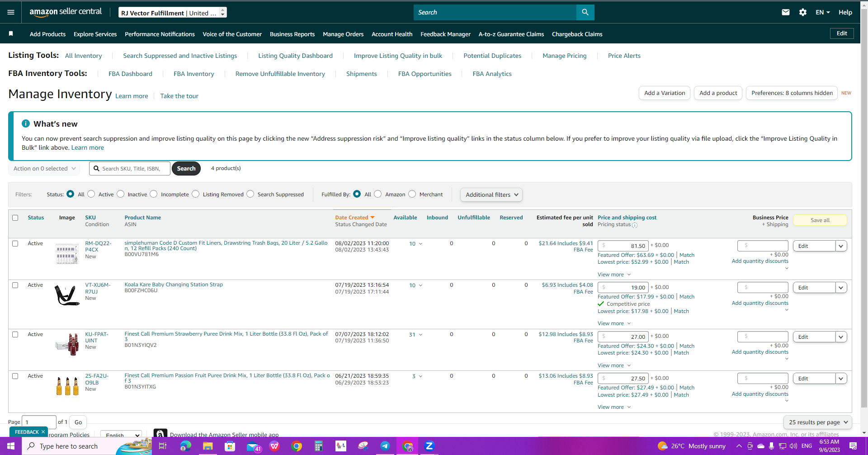The width and height of the screenshot is (868, 455).
Task: Open the settings gear icon
Action: pos(803,12)
